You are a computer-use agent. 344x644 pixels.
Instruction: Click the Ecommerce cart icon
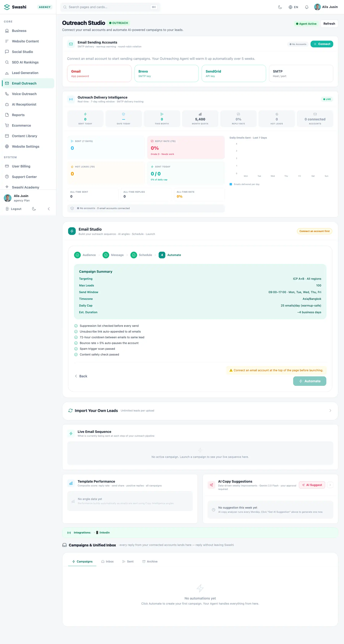(7, 125)
